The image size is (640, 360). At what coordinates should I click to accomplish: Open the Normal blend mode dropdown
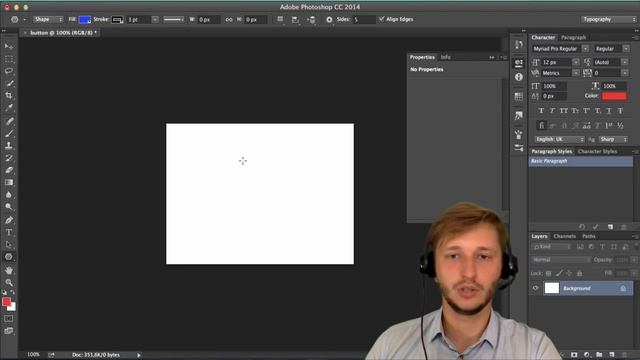coord(561,260)
